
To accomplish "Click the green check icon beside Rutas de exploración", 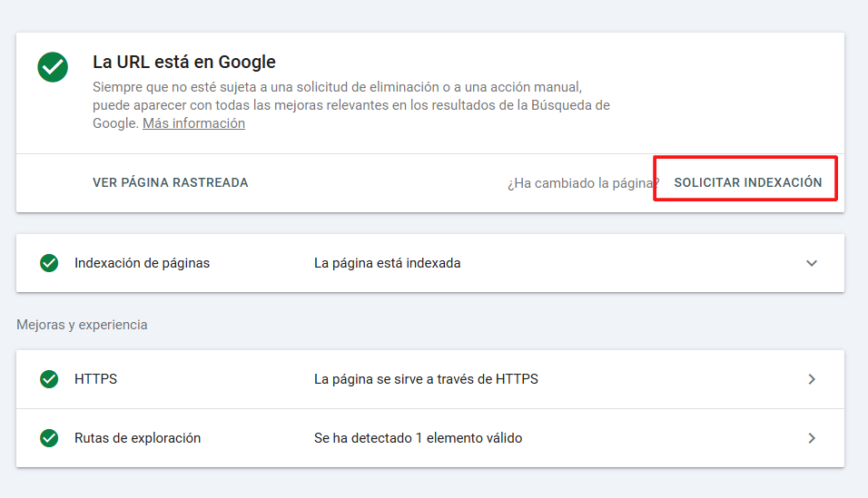I will [49, 438].
